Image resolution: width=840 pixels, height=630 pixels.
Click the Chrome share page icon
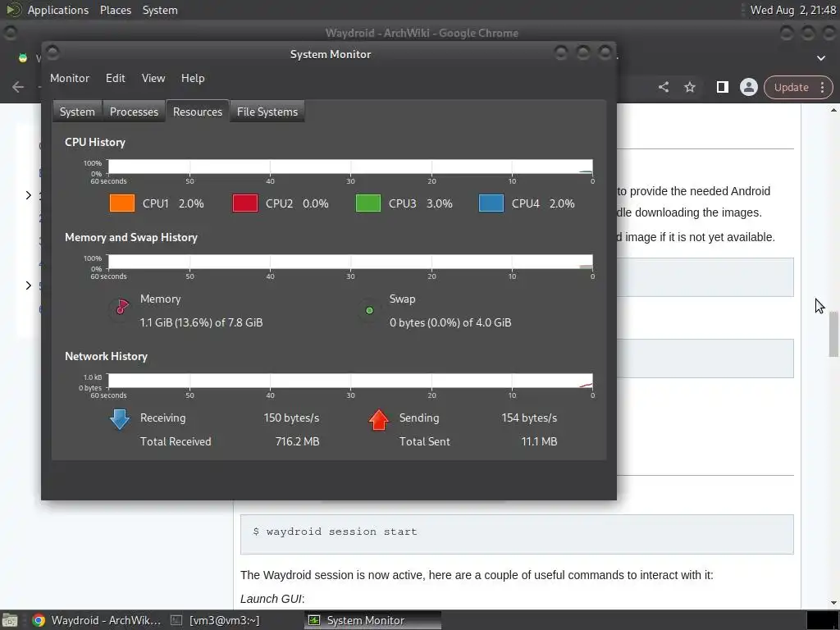point(663,87)
